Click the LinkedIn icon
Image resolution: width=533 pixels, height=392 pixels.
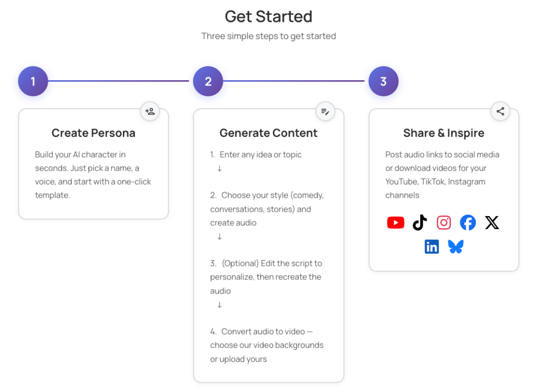(x=432, y=247)
